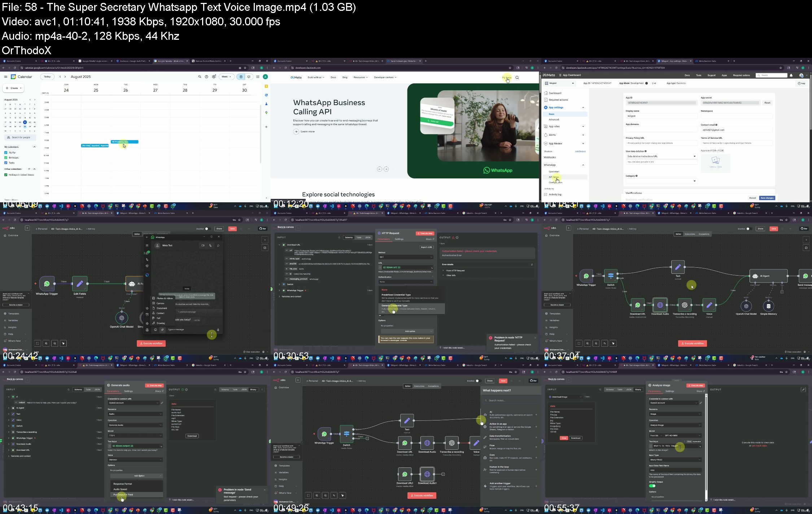Image resolution: width=812 pixels, height=514 pixels.
Task: Open Docs in the Meta developers navigation
Action: [333, 77]
